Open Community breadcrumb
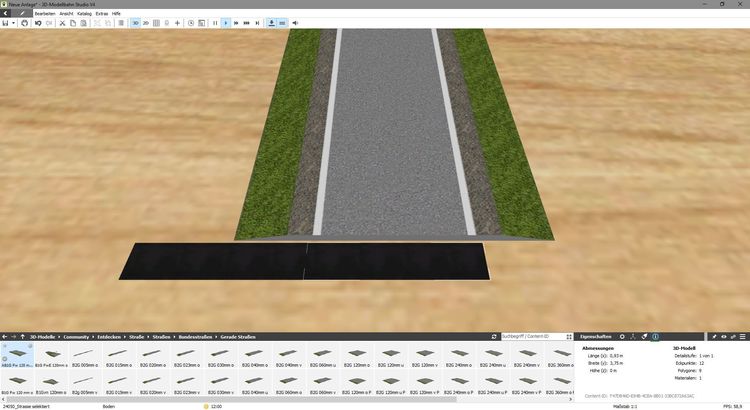Image resolution: width=750 pixels, height=410 pixels. click(x=76, y=337)
